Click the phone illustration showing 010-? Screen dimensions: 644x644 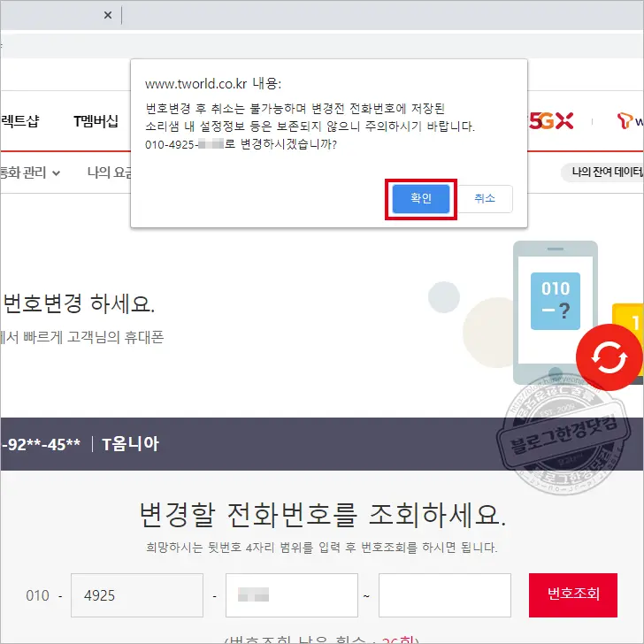pyautogui.click(x=556, y=312)
